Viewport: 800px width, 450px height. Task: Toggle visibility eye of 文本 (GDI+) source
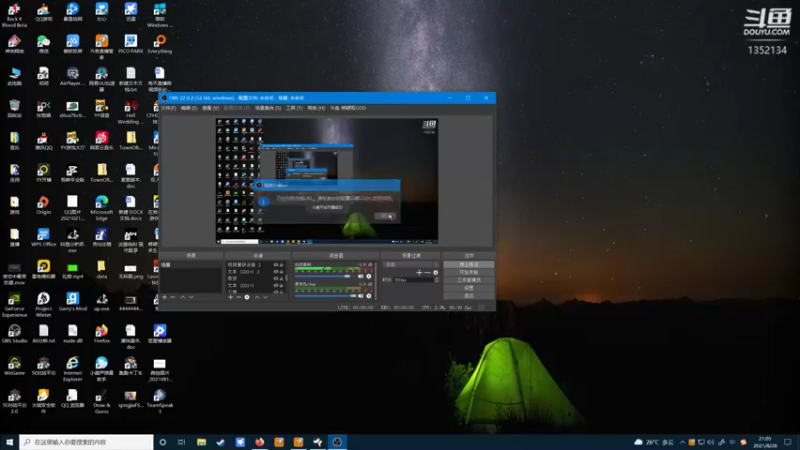pos(276,285)
